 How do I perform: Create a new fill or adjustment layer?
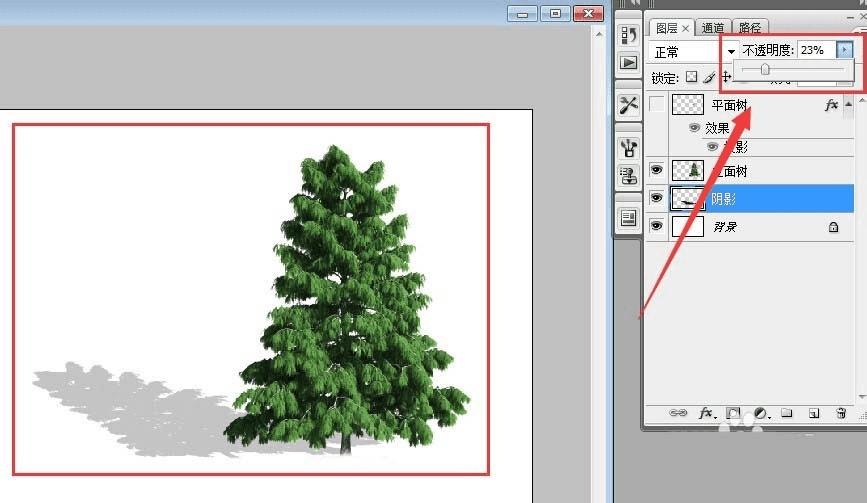(x=760, y=413)
